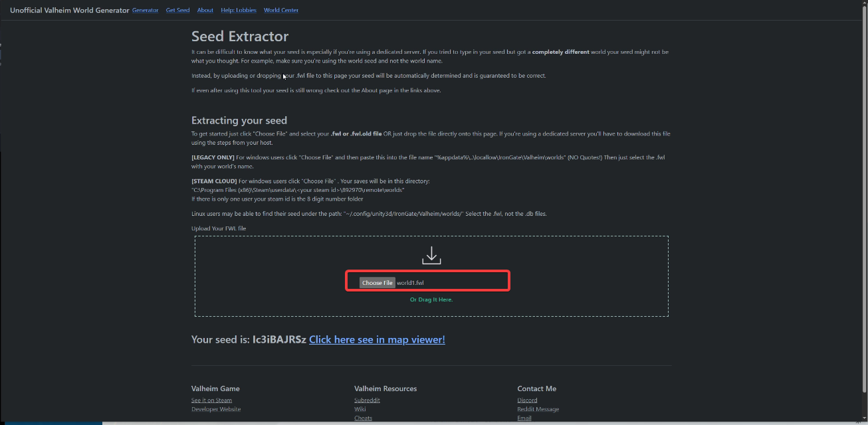The width and height of the screenshot is (868, 425).
Task: Go to the Get Seed page
Action: [178, 11]
